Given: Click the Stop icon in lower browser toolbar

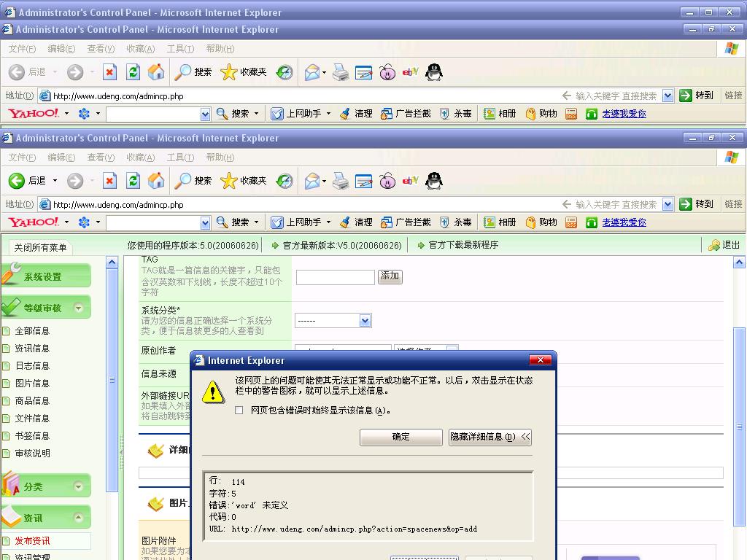Looking at the screenshot, I should click(x=109, y=181).
